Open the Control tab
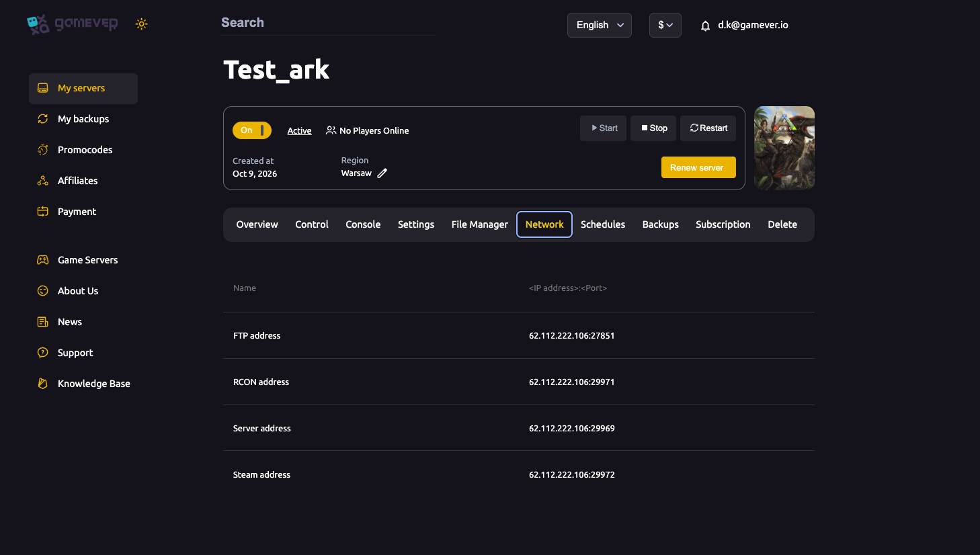The image size is (980, 555). 312,224
